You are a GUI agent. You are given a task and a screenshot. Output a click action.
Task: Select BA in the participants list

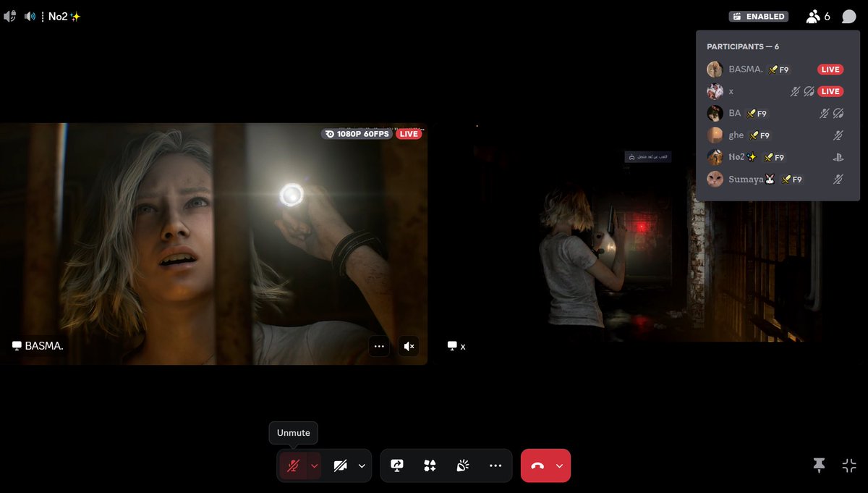778,113
